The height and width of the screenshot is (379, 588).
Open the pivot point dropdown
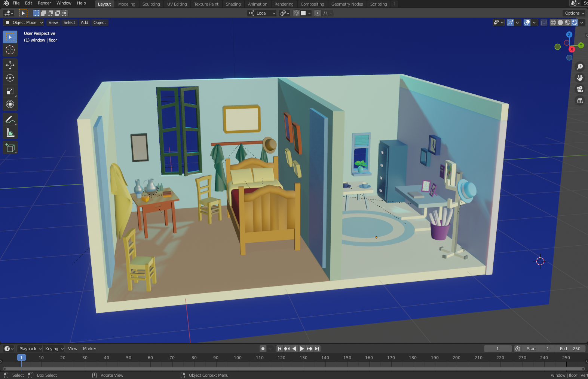click(285, 13)
